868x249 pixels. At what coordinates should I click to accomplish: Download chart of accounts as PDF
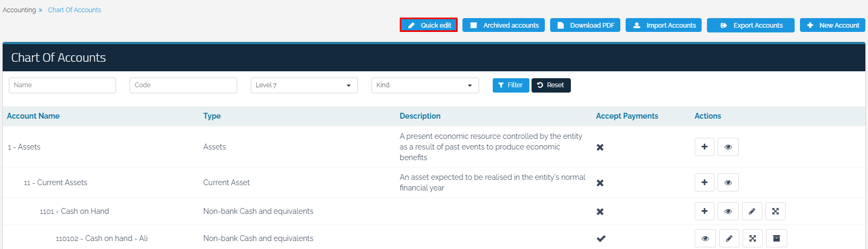click(585, 25)
